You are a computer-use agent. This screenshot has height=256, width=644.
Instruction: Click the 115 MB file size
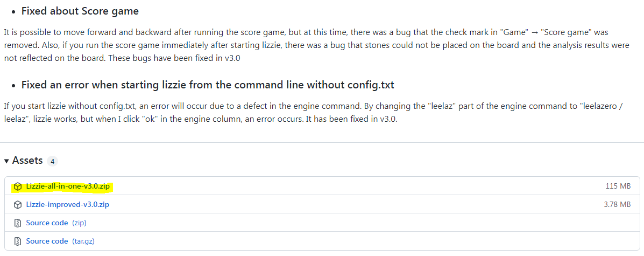point(618,186)
